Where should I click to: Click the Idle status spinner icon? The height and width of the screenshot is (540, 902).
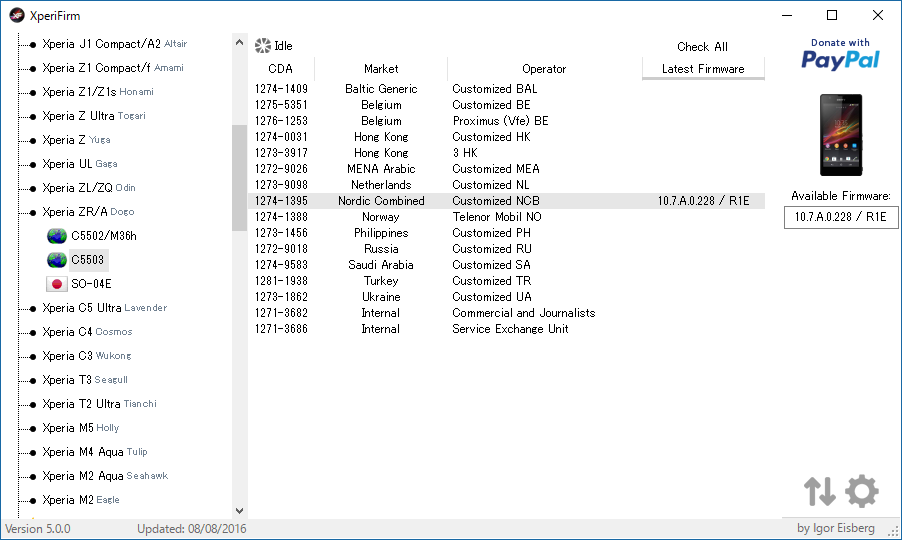(263, 46)
